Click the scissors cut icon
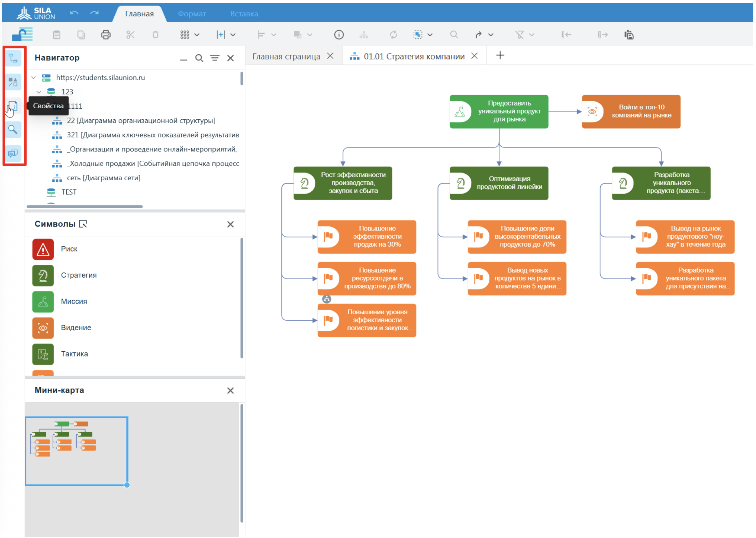This screenshot has height=538, width=756. [x=130, y=35]
